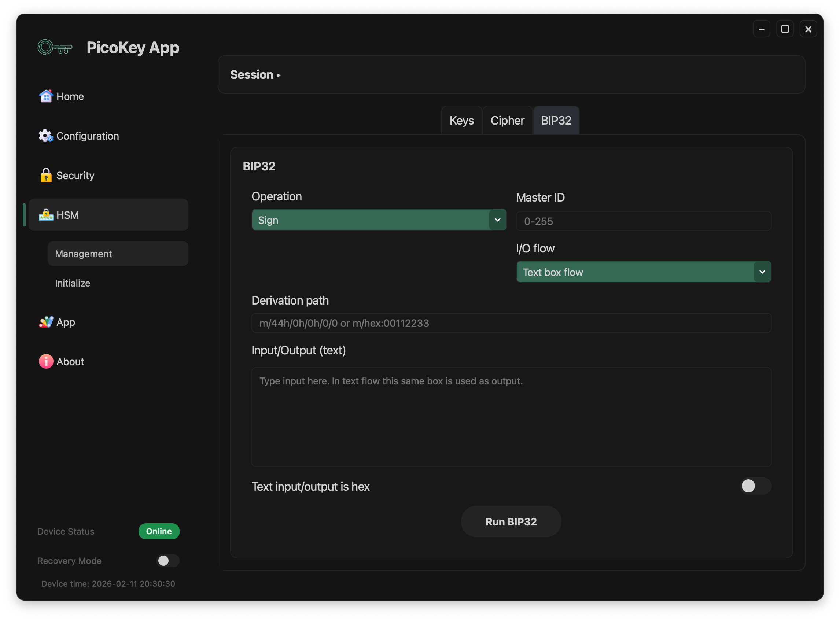The width and height of the screenshot is (840, 620).
Task: Switch to the Cipher tab
Action: [507, 121]
